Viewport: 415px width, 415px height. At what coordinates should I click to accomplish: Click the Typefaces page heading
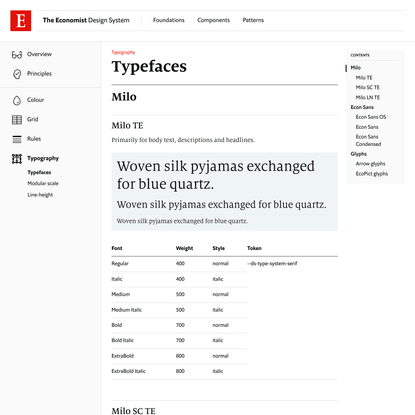click(x=149, y=66)
